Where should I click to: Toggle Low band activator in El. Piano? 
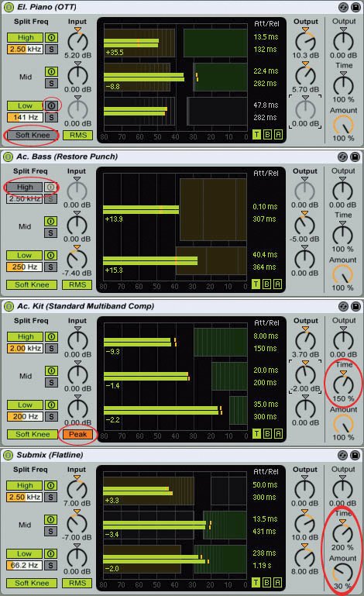pos(51,105)
